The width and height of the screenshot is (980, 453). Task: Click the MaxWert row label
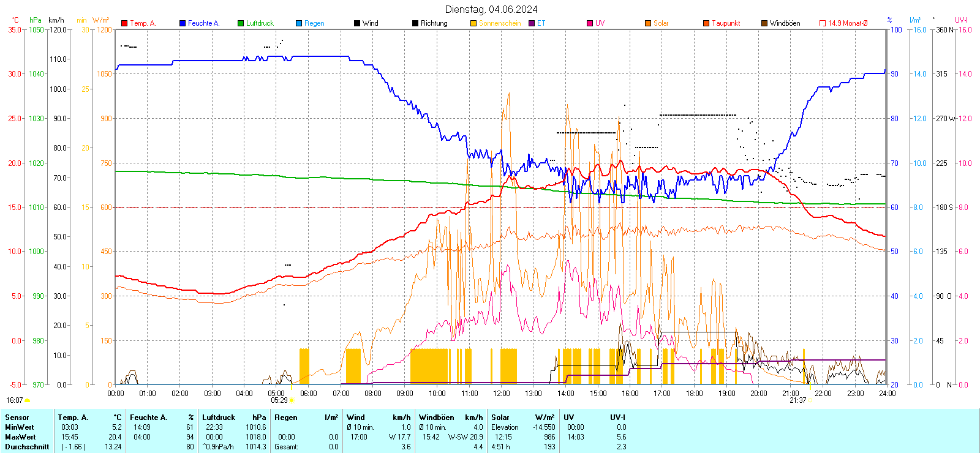(x=20, y=437)
